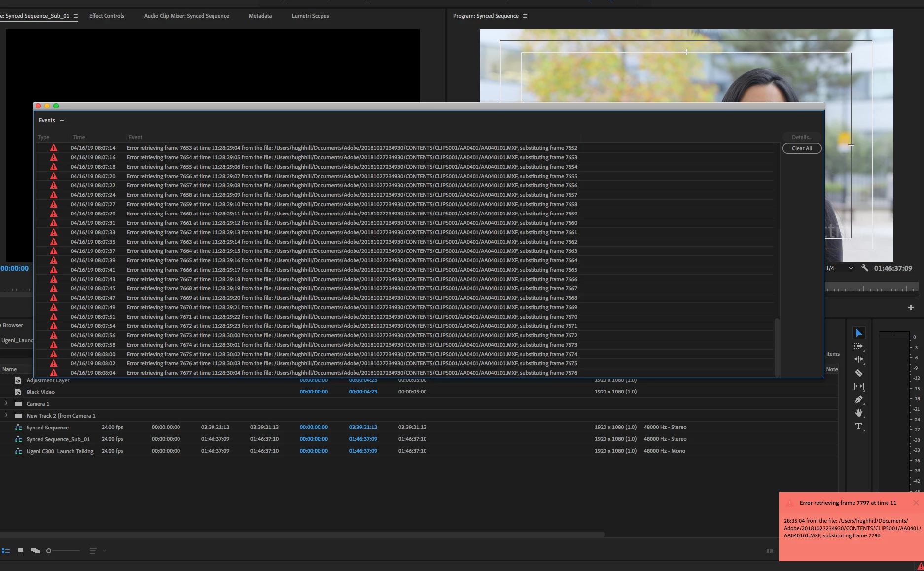This screenshot has height=571, width=924.
Task: Open the Metadata tab
Action: point(260,16)
